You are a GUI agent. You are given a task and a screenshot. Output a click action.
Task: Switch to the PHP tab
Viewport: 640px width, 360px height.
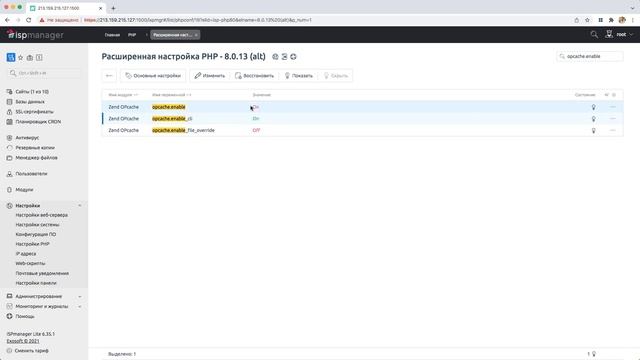[x=132, y=35]
